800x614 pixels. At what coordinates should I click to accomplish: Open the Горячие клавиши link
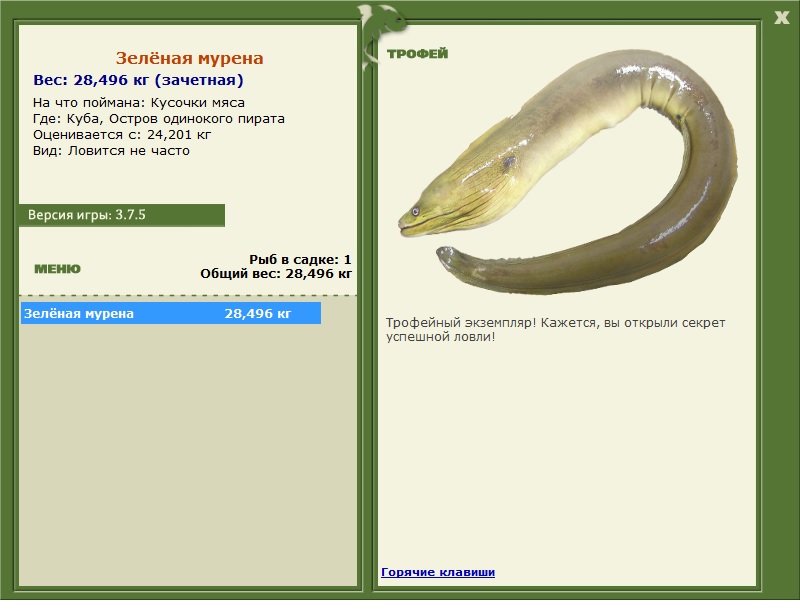[x=438, y=572]
